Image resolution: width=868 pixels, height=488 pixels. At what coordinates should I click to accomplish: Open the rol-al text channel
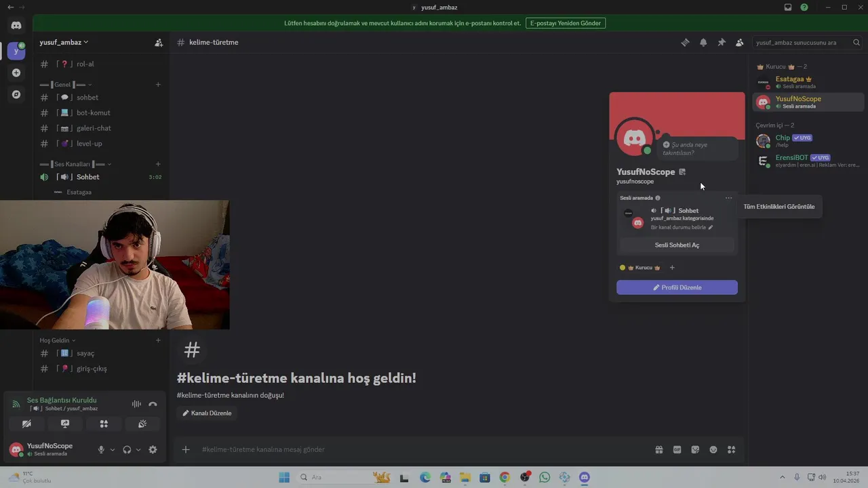101,64
